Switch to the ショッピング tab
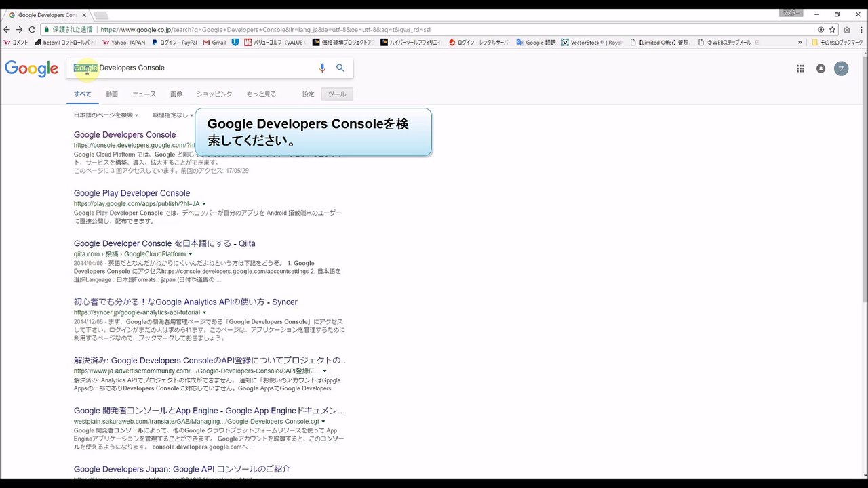Screen dimensions: 868x488 214,94
